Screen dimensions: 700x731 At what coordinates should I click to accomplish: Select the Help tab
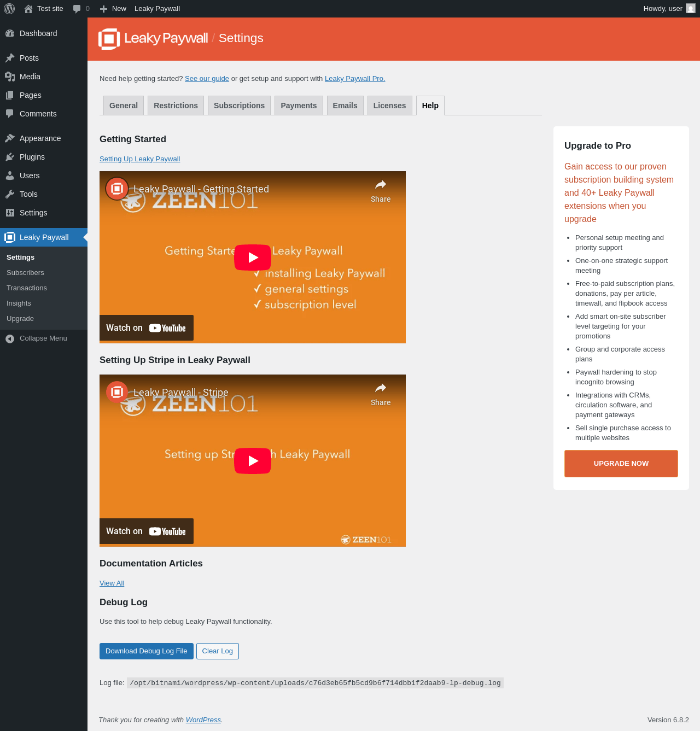click(430, 106)
